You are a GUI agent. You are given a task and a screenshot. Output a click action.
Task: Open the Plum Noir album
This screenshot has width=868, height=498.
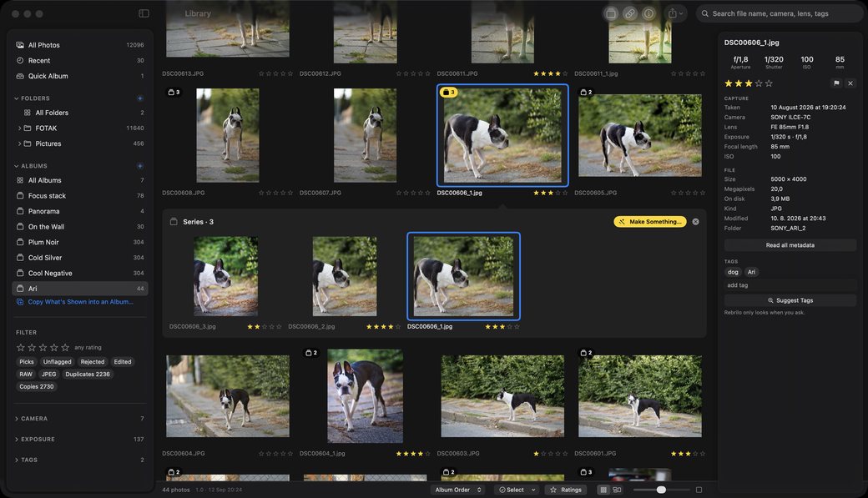pos(80,243)
